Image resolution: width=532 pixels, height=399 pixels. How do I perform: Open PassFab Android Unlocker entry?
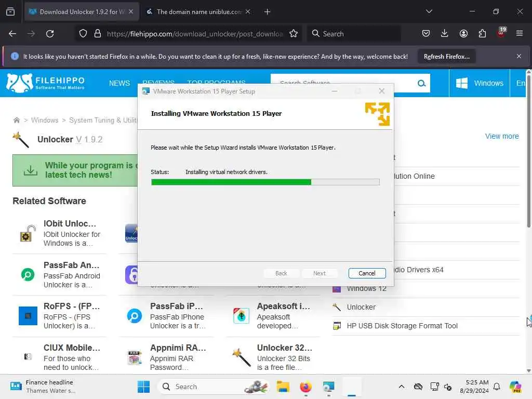tap(60, 274)
